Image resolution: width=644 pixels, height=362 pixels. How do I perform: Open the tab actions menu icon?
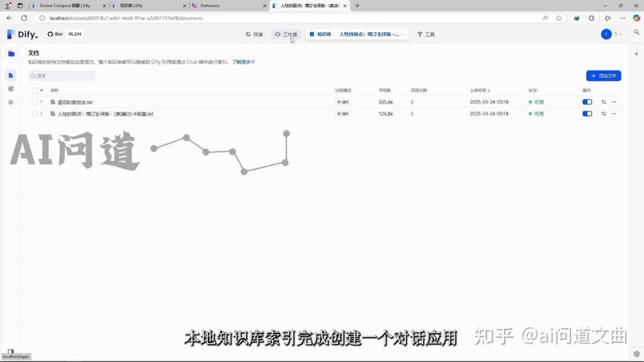pyautogui.click(x=20, y=6)
